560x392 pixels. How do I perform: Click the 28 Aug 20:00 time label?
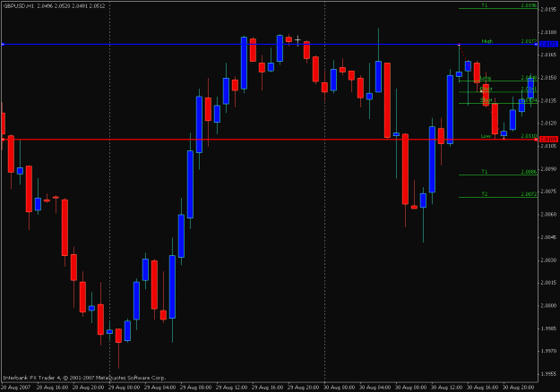point(88,387)
